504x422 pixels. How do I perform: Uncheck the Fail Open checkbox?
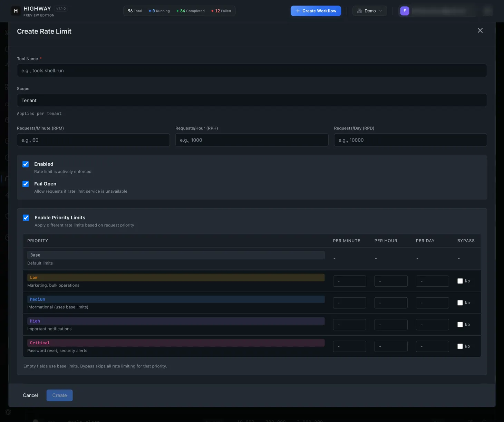tap(26, 184)
